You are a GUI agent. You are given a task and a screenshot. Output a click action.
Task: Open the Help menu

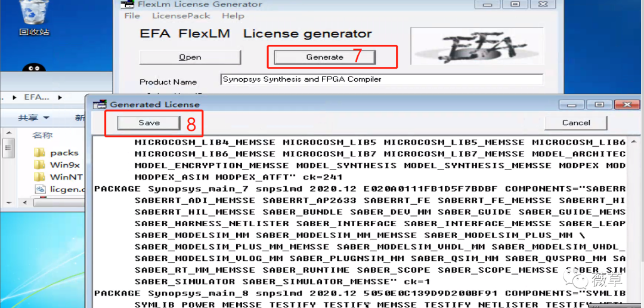(x=233, y=16)
